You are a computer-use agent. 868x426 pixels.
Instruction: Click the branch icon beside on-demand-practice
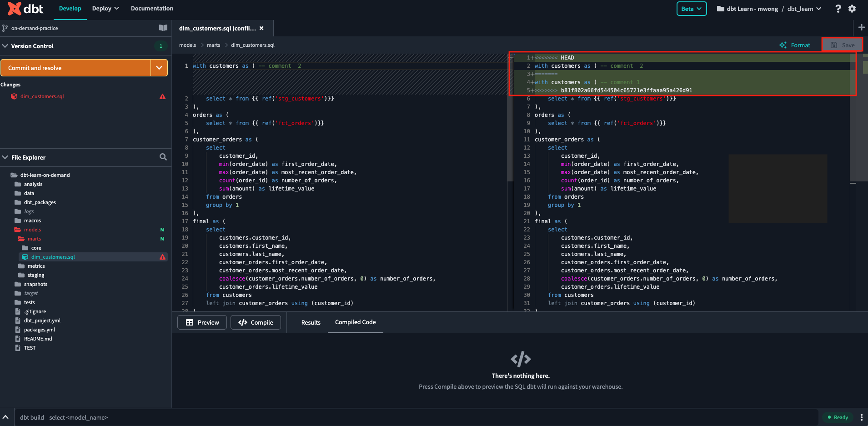pos(5,28)
